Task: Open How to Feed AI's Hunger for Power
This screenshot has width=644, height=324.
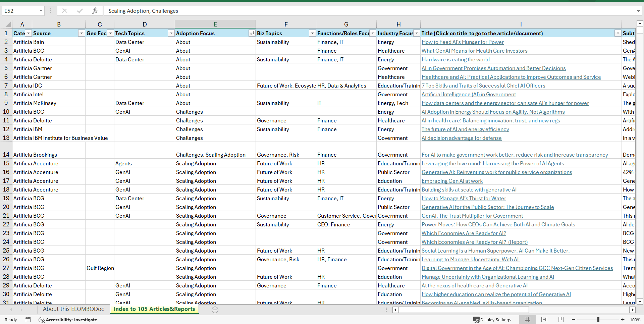Action: (463, 42)
